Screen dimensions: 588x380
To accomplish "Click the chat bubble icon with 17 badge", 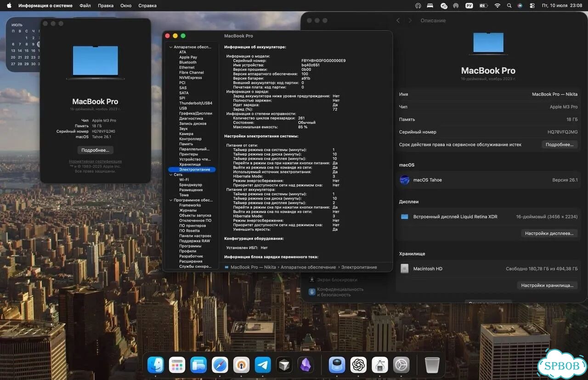I will click(x=444, y=6).
